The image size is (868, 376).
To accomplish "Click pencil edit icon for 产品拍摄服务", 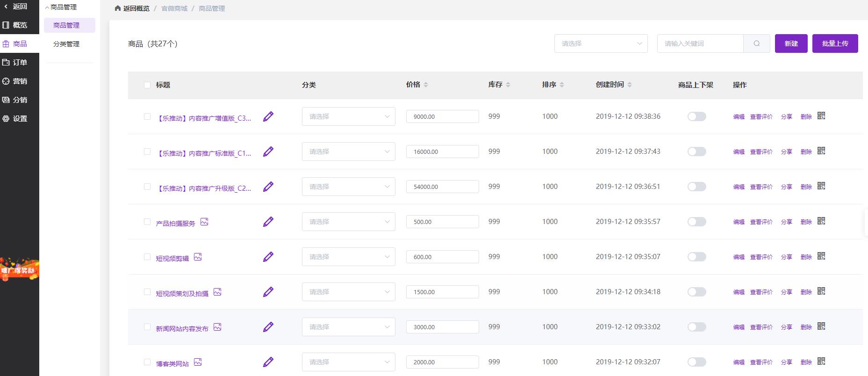I will click(x=268, y=222).
